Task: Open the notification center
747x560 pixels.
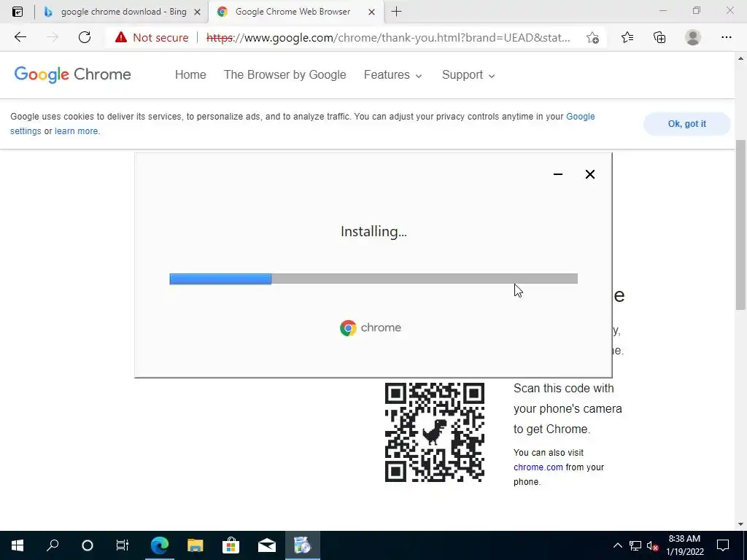Action: [x=723, y=545]
